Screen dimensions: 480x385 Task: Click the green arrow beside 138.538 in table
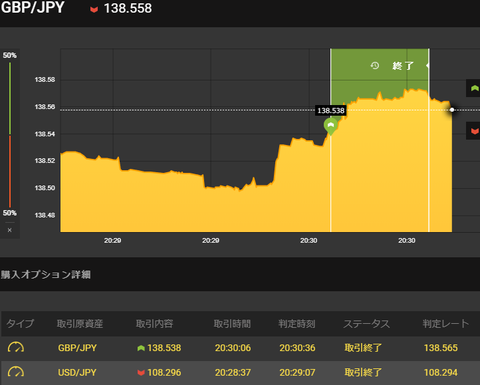click(141, 348)
